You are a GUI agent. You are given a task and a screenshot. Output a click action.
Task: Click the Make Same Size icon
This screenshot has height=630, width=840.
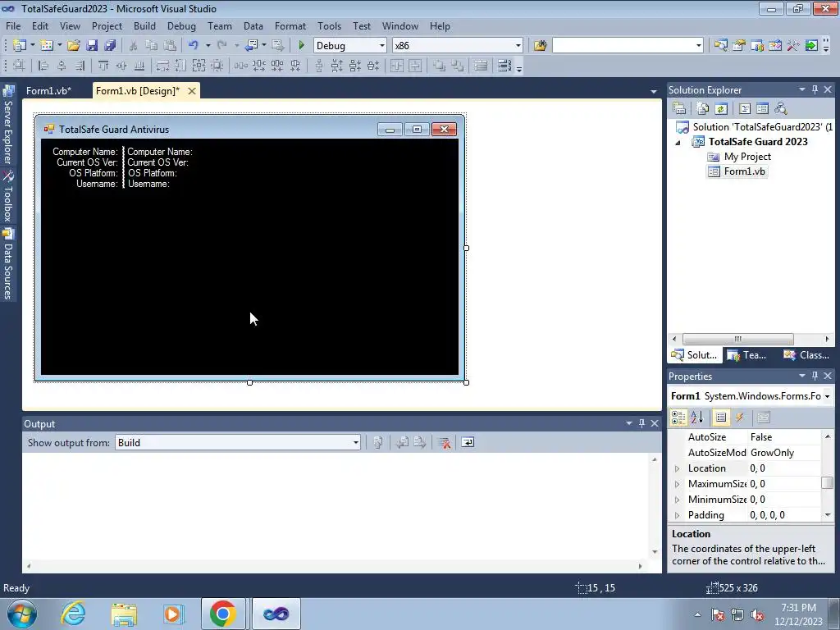[x=199, y=66]
